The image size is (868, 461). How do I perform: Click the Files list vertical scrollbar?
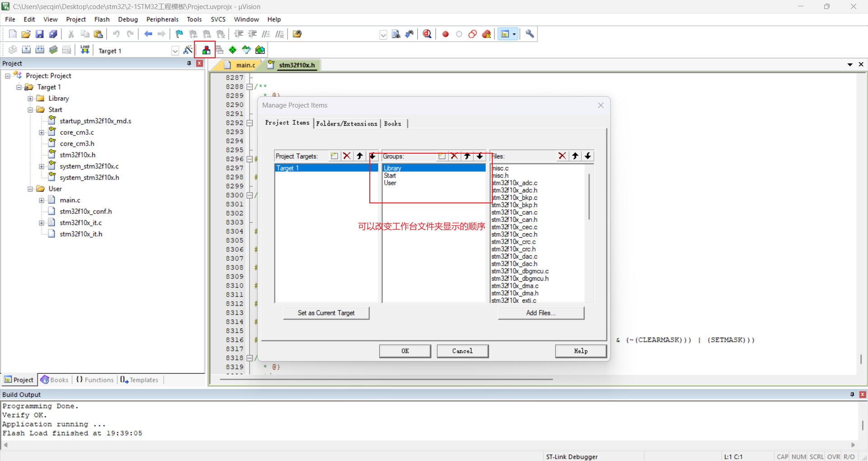(x=589, y=197)
